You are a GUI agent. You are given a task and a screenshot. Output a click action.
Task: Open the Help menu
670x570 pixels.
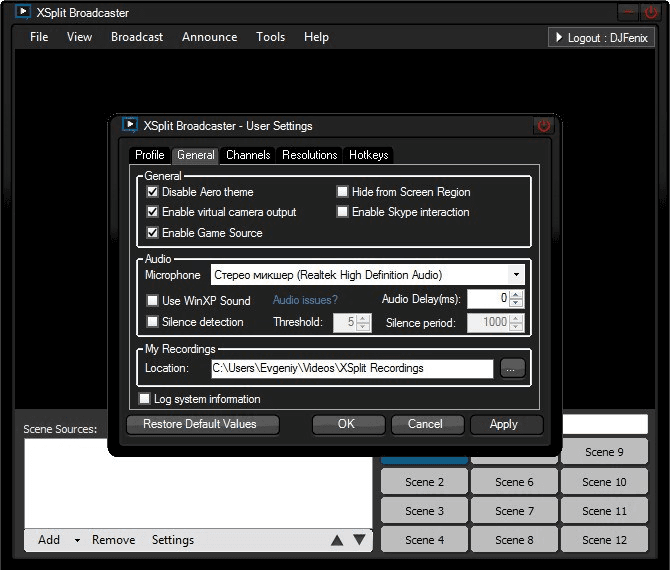click(x=316, y=37)
